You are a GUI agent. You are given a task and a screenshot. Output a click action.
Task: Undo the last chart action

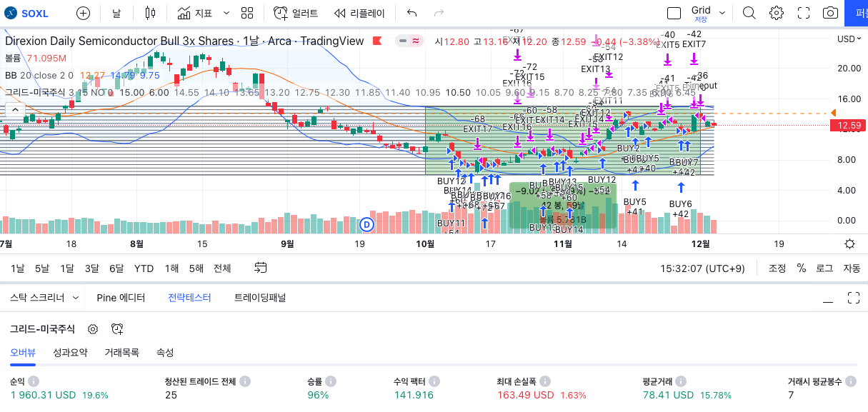pyautogui.click(x=411, y=13)
